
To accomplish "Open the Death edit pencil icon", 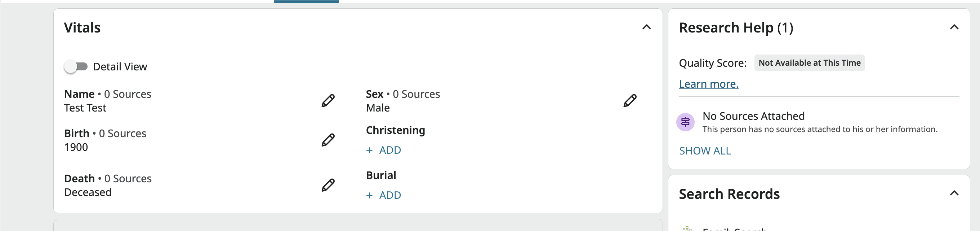I will tap(328, 185).
